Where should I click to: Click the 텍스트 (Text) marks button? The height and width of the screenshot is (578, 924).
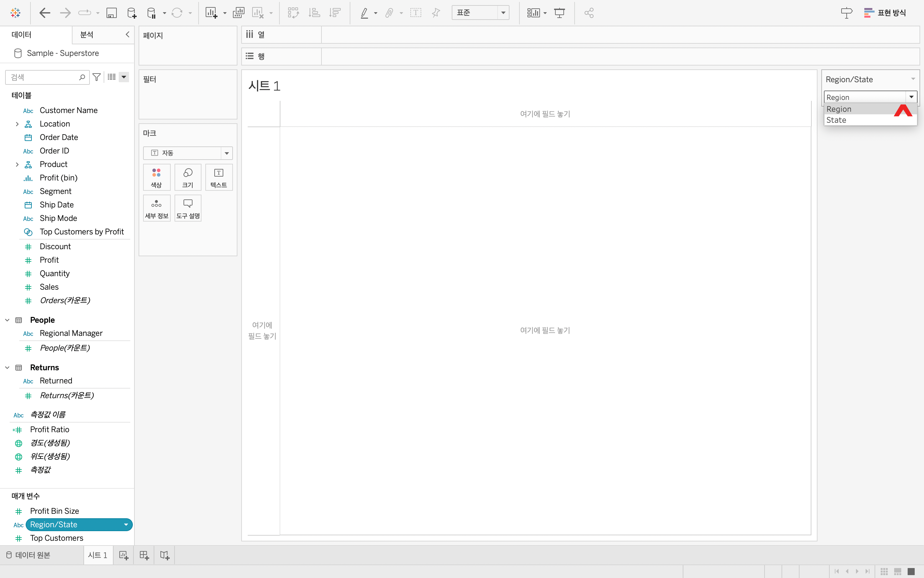pyautogui.click(x=219, y=177)
